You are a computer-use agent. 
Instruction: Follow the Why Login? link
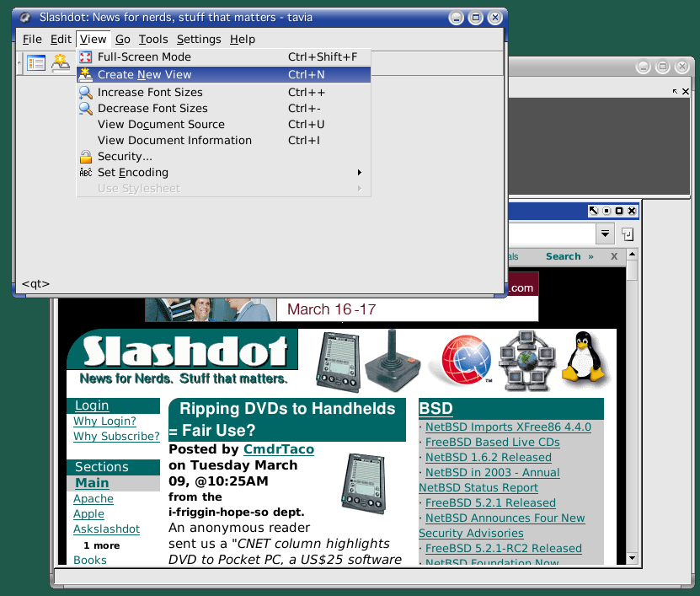tap(105, 421)
